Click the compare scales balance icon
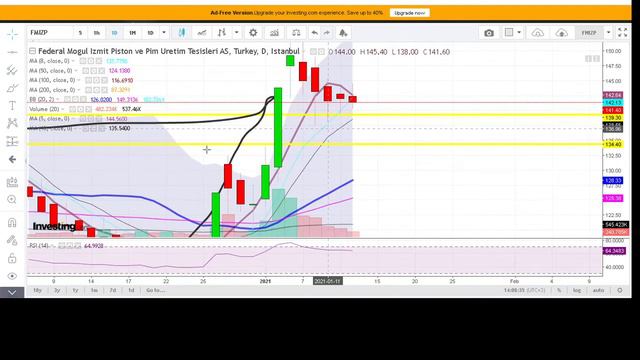This screenshot has width=640, height=360. pos(296,33)
